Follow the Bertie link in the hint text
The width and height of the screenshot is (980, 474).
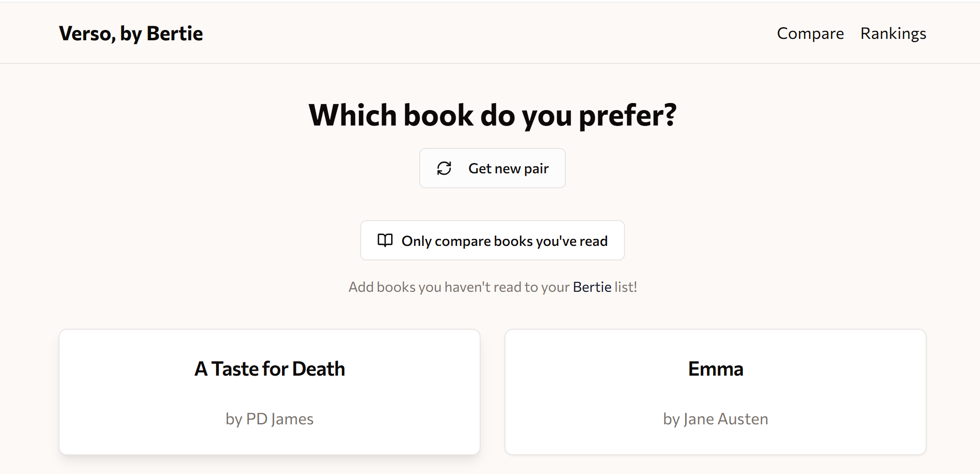(592, 287)
